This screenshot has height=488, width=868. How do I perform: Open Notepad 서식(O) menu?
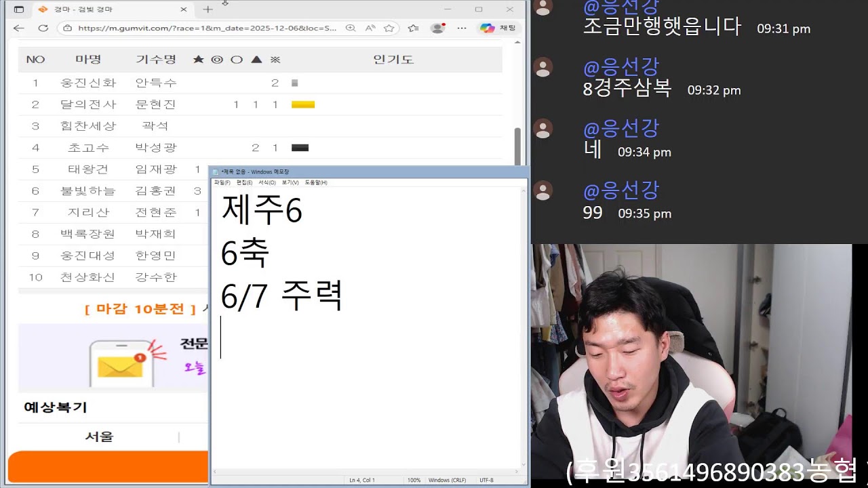click(267, 182)
